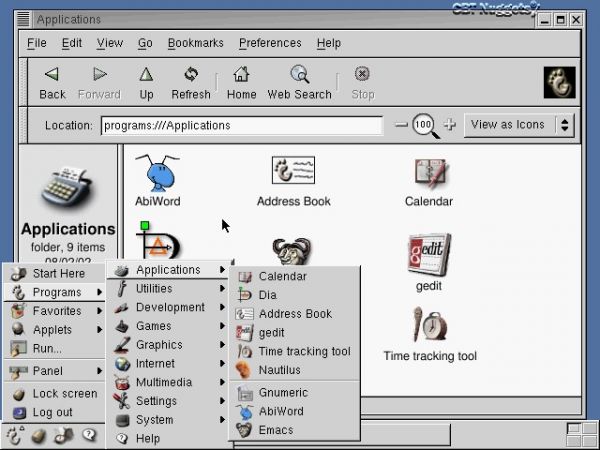Click the third panel launcher icon
Viewport: 600px width, 450px height.
point(63,436)
